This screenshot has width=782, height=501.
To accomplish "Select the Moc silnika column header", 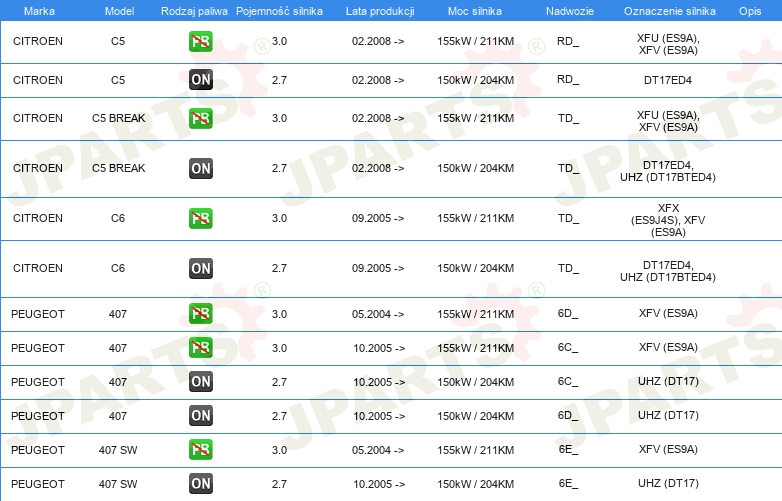I will 475,10.
